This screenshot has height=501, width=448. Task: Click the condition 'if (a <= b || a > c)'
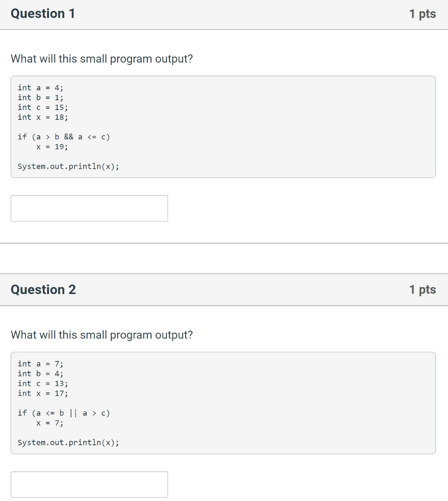click(64, 413)
